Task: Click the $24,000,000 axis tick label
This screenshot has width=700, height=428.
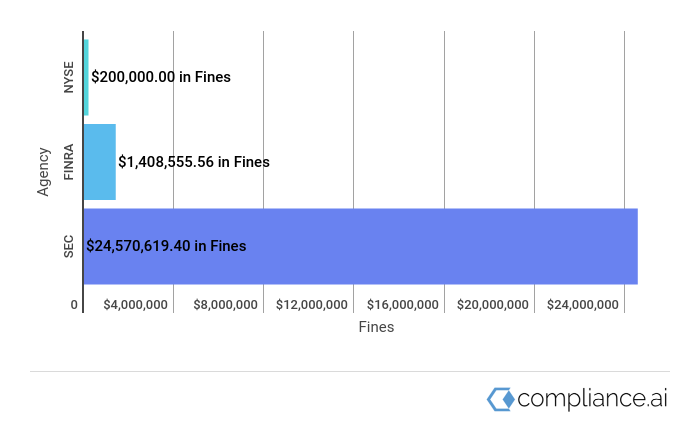Action: (x=583, y=305)
